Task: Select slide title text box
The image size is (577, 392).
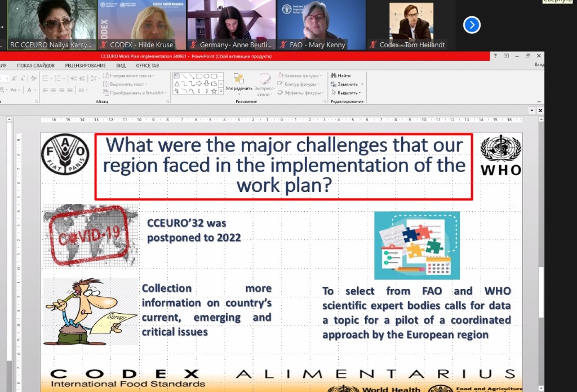Action: 284,167
